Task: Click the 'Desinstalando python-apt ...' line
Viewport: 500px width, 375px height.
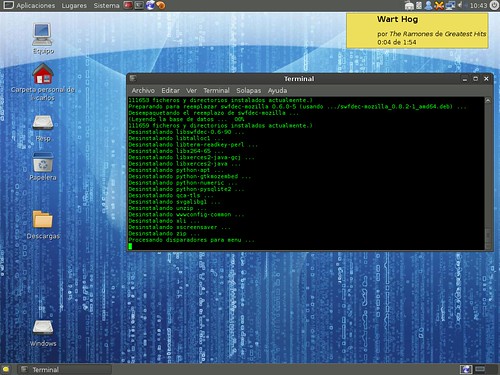Action: point(176,170)
